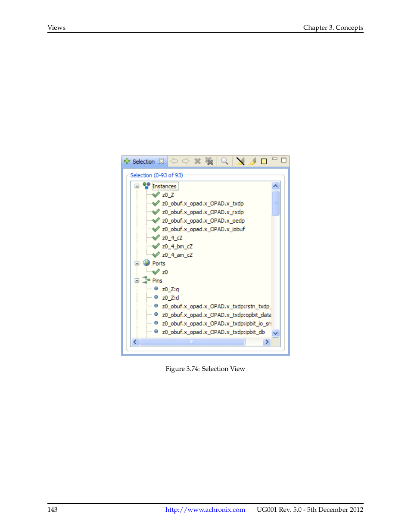The height and width of the screenshot is (532, 411).
Task: Select the forward navigation arrow
Action: (186, 161)
